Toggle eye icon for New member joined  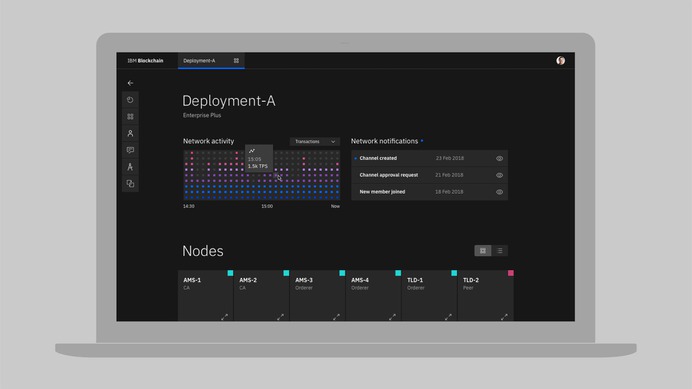[x=499, y=192]
